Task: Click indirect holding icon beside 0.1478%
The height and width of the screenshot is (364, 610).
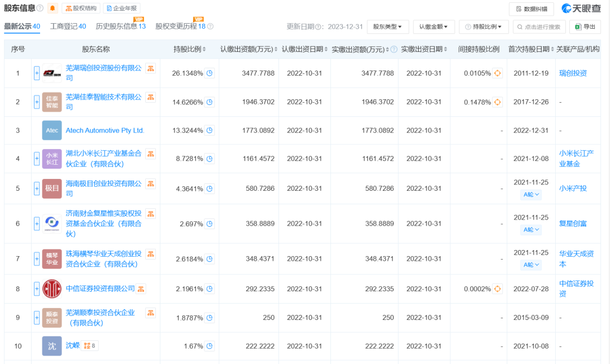Action: [x=498, y=102]
